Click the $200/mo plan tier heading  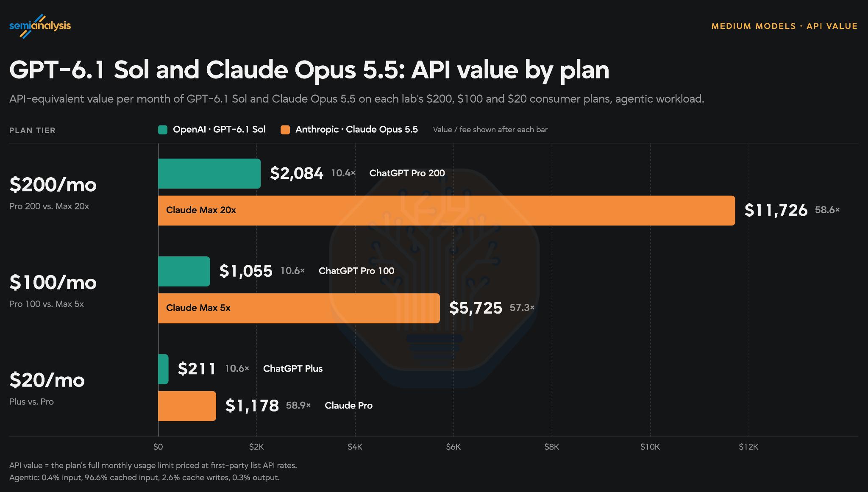coord(53,185)
